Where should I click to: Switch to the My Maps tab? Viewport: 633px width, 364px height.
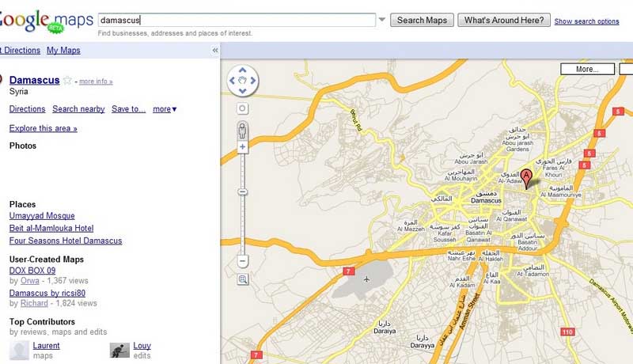coord(63,51)
